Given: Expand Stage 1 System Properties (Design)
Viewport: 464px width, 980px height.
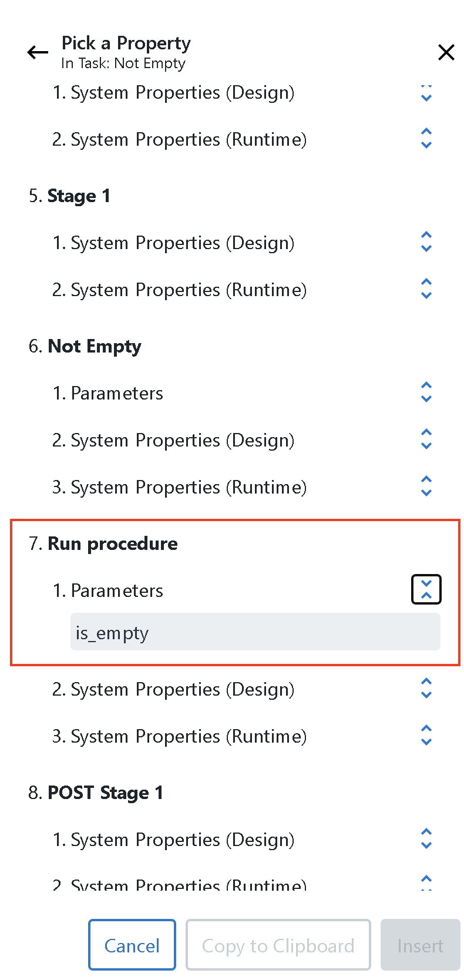Looking at the screenshot, I should click(426, 242).
